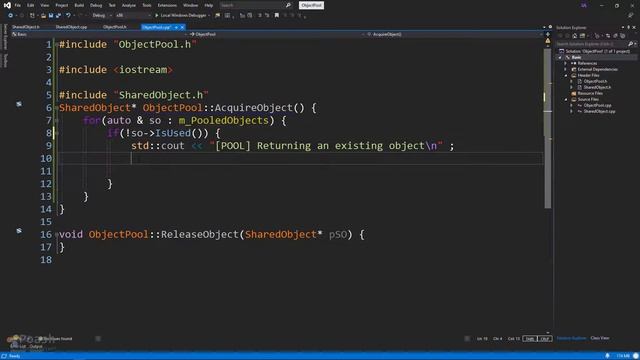Image resolution: width=640 pixels, height=360 pixels.
Task: Close the ObjectPool.cpp tab
Action: (182, 27)
